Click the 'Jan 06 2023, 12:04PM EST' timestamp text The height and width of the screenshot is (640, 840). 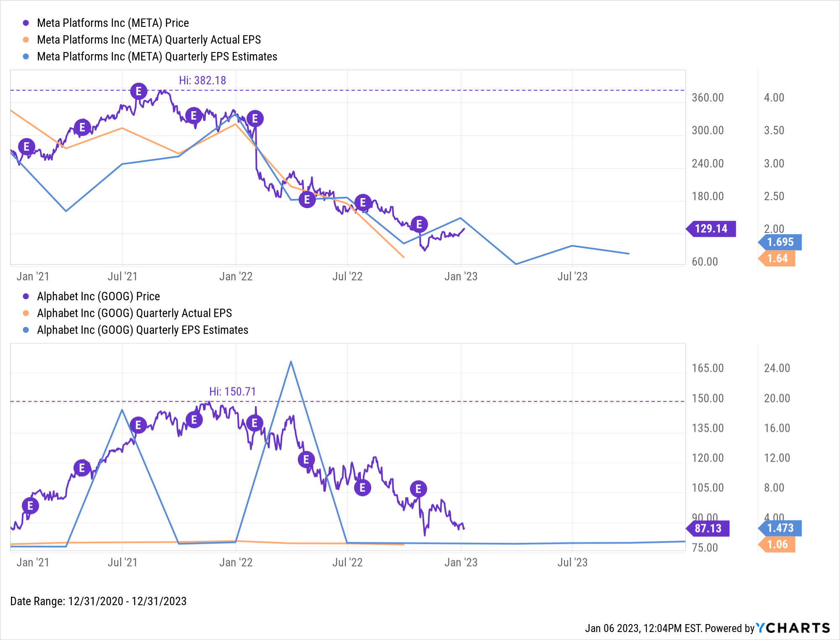(643, 628)
